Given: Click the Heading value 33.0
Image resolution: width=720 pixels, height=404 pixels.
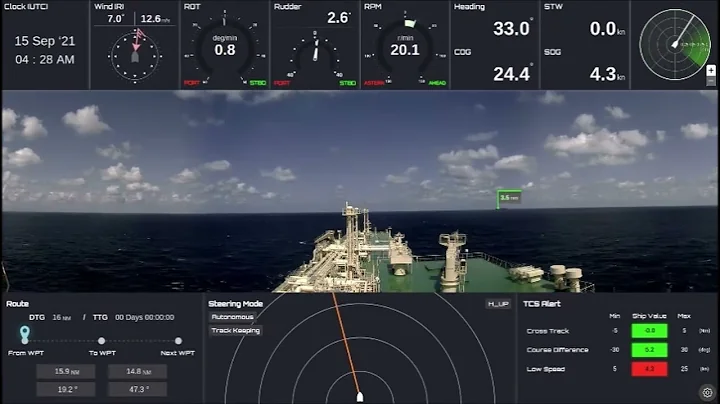Looking at the screenshot, I should click(512, 29).
